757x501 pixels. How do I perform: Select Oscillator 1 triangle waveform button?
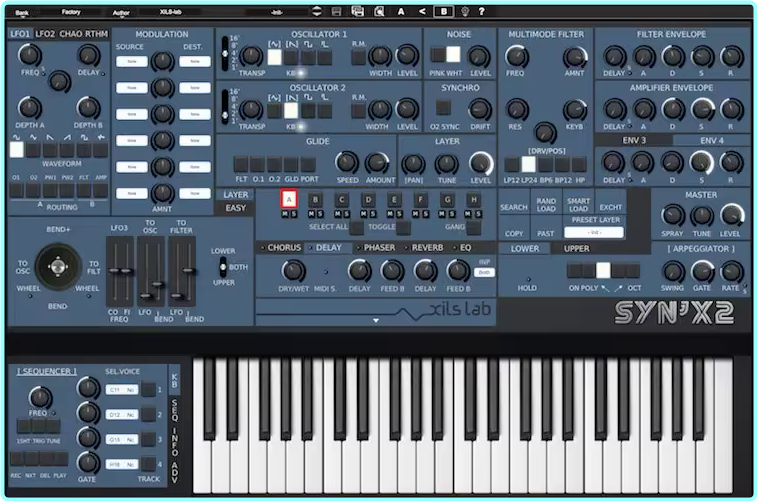click(274, 57)
